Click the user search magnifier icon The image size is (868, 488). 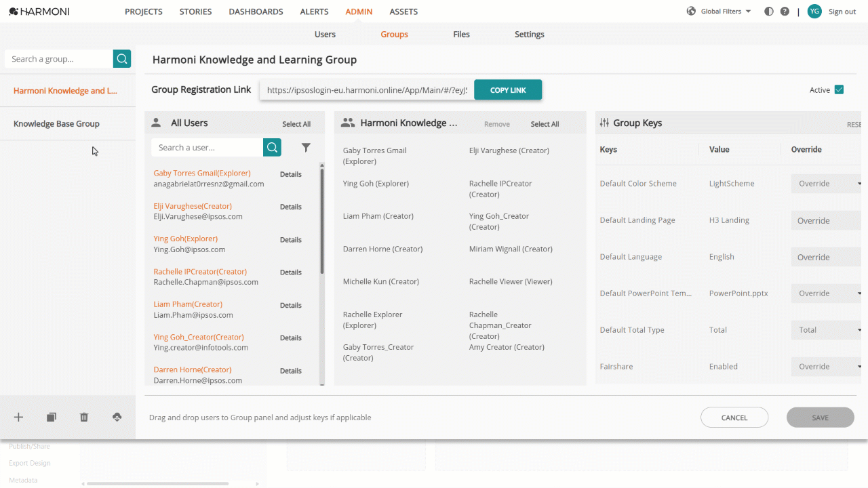272,147
